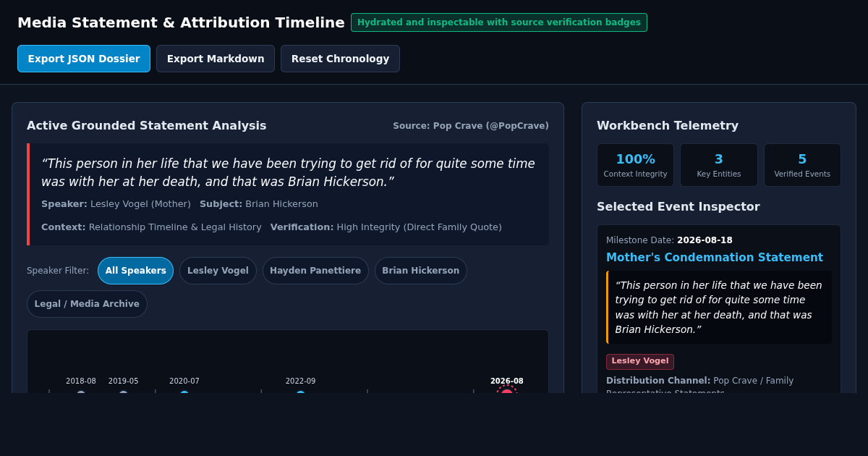Reset Chronology of the timeline
Image resolution: width=868 pixels, height=456 pixels.
pyautogui.click(x=340, y=59)
